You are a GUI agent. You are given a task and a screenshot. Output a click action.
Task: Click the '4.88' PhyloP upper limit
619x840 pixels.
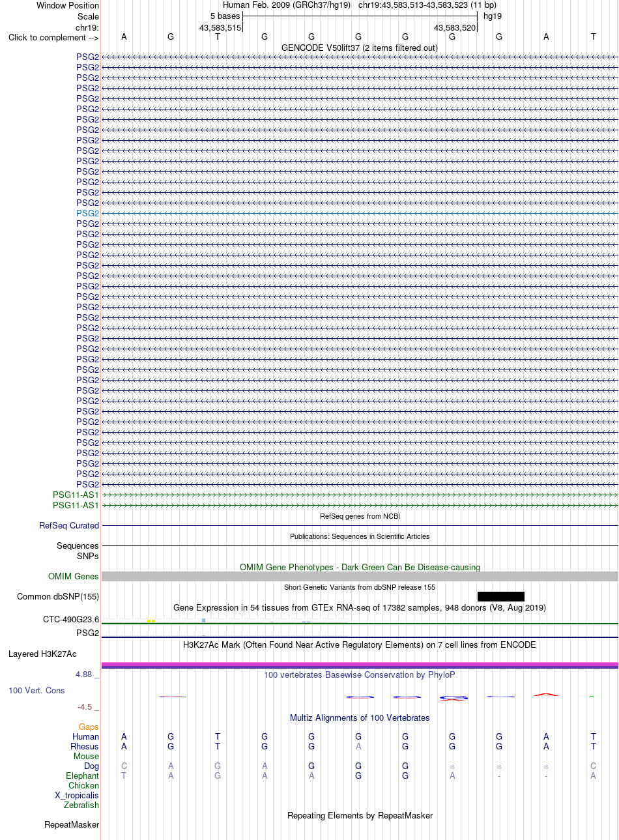point(83,674)
